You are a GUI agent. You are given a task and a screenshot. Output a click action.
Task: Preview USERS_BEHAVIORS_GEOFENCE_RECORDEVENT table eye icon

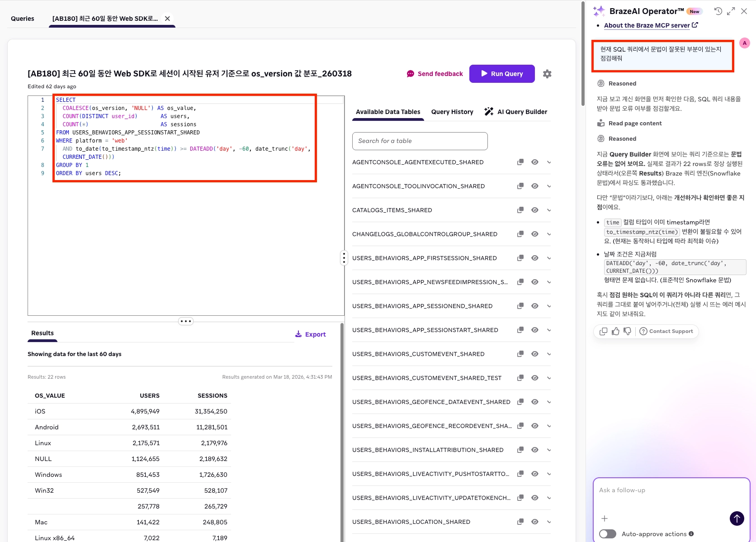[x=535, y=426]
